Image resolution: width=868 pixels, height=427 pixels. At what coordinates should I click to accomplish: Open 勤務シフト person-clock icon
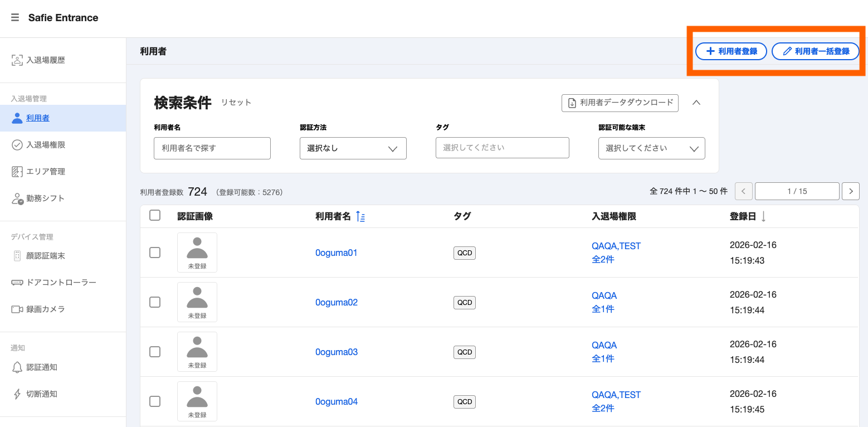click(17, 198)
